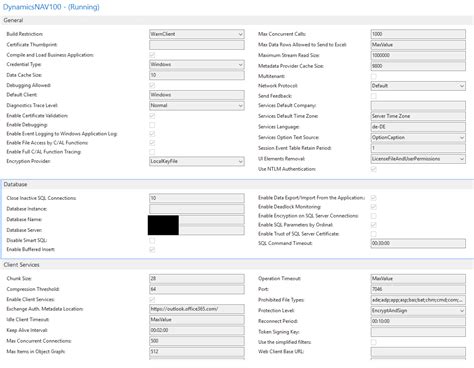This screenshot has width=474, height=368.
Task: Check Enable Trust of SQL Server Certificate
Action: coord(374,234)
